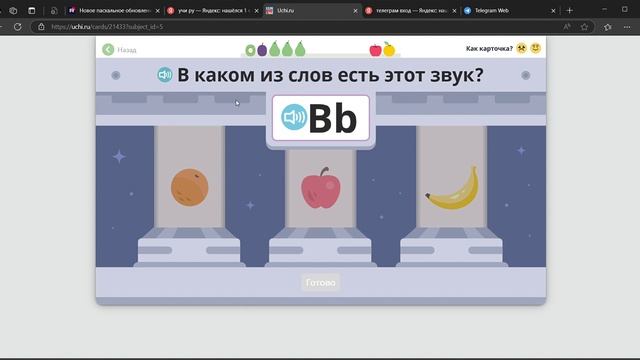Click the kiwi progress fruit icon
This screenshot has width=640, height=360.
click(250, 50)
